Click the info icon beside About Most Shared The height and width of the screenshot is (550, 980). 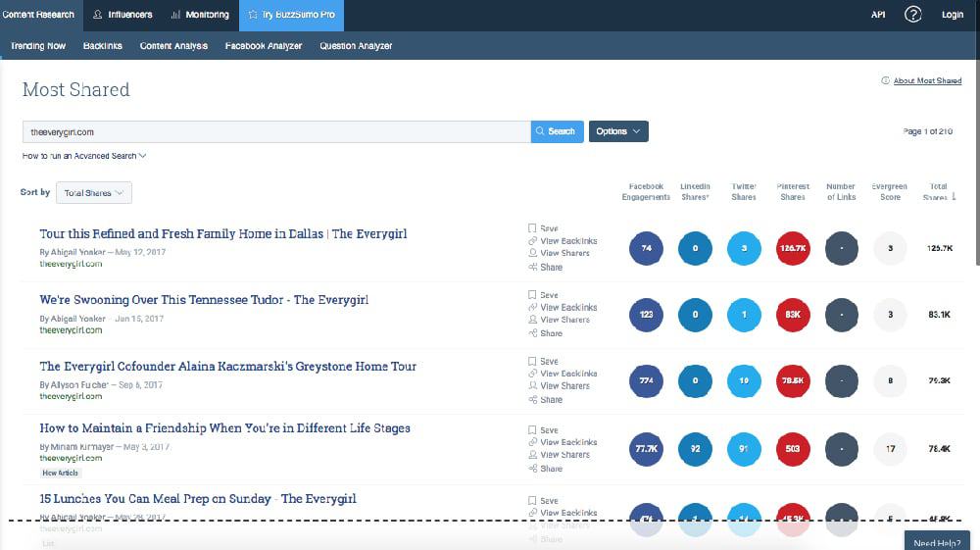click(x=885, y=80)
